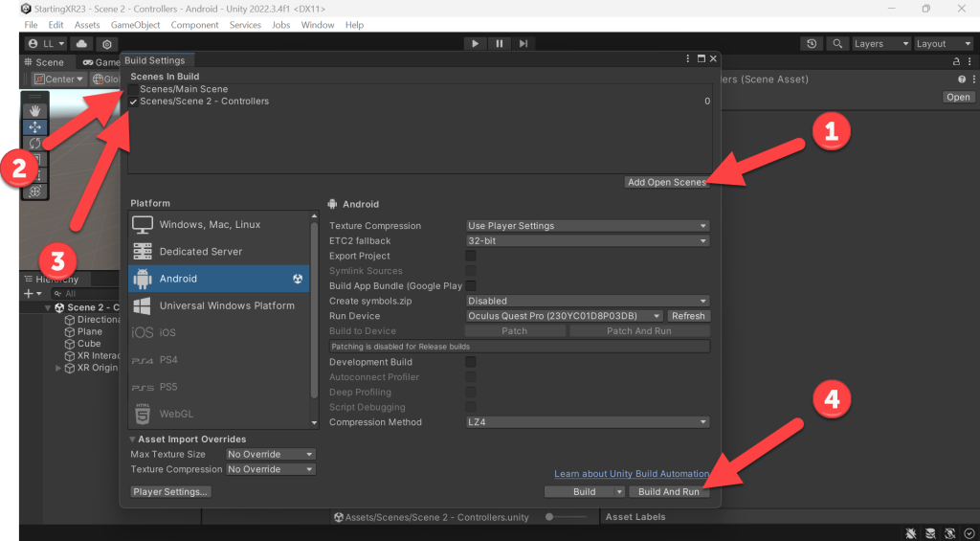Viewport: 980px width, 541px height.
Task: Select the combined Transform tool
Action: coord(35,192)
